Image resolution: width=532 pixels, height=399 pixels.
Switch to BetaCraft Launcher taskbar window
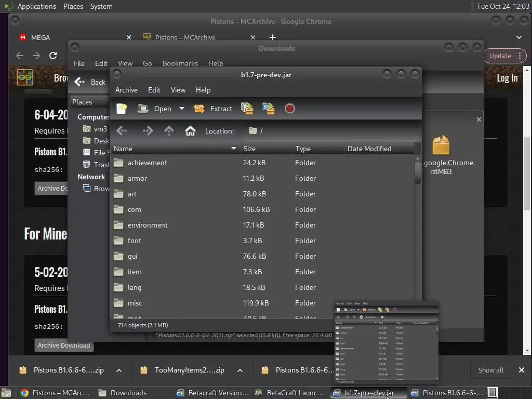(290, 393)
